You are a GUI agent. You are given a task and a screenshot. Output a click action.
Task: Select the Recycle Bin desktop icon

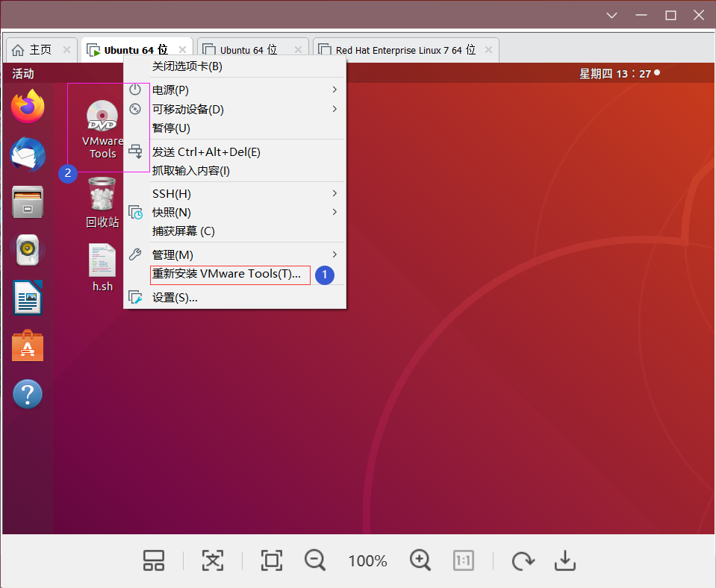102,203
